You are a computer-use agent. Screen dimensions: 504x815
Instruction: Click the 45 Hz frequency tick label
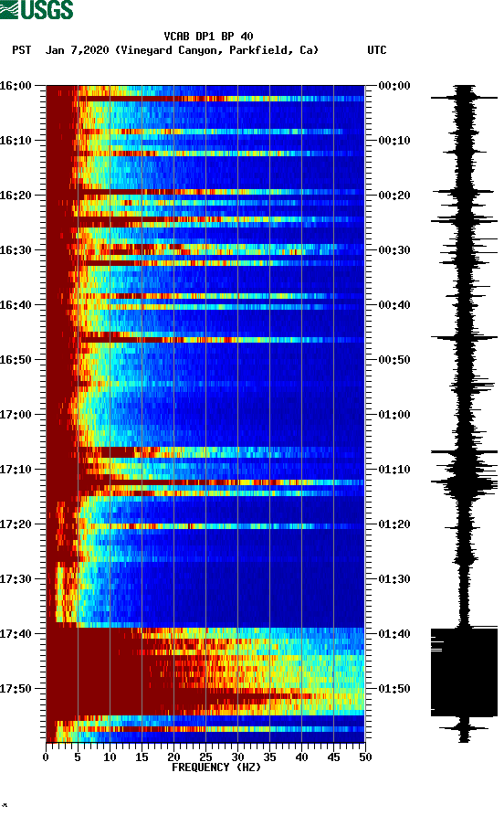(x=333, y=757)
